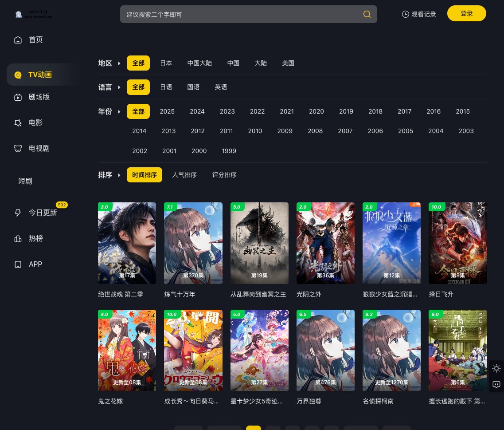Screen dimensions: 504x430
Task: Sort by 人气排序
Action: (184, 175)
